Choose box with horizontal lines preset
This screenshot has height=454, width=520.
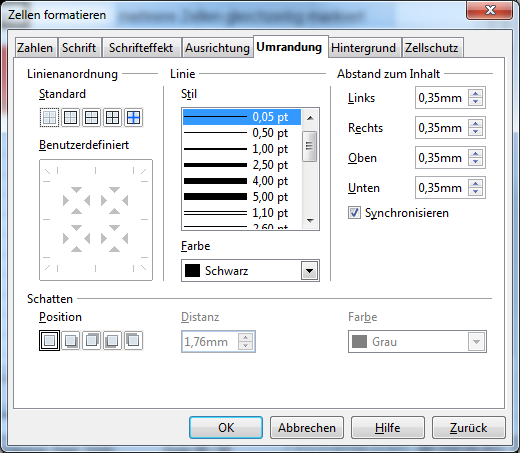(91, 117)
